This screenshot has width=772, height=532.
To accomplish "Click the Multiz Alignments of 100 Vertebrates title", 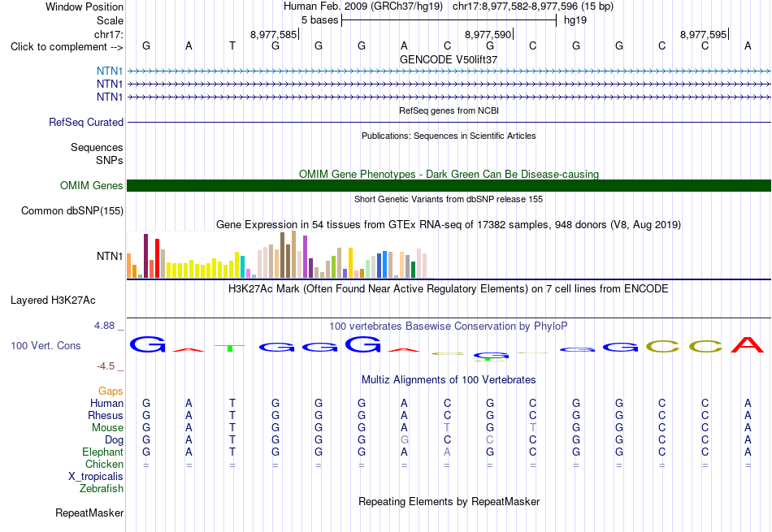I will [449, 380].
